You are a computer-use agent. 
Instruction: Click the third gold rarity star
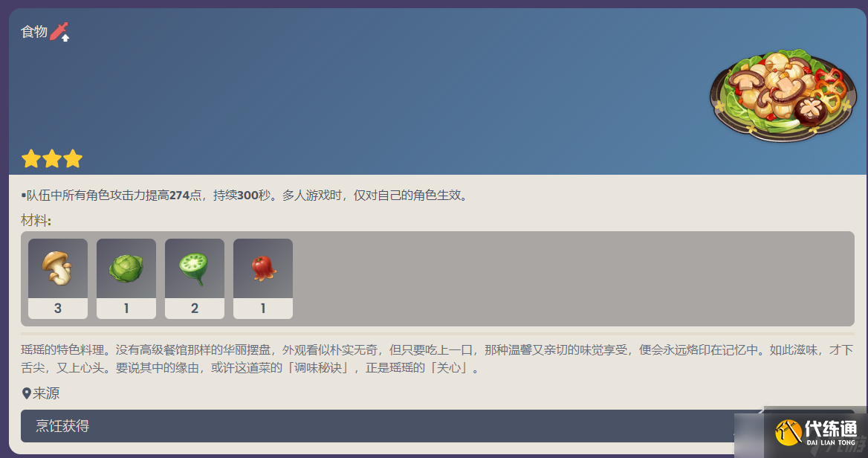pyautogui.click(x=73, y=159)
